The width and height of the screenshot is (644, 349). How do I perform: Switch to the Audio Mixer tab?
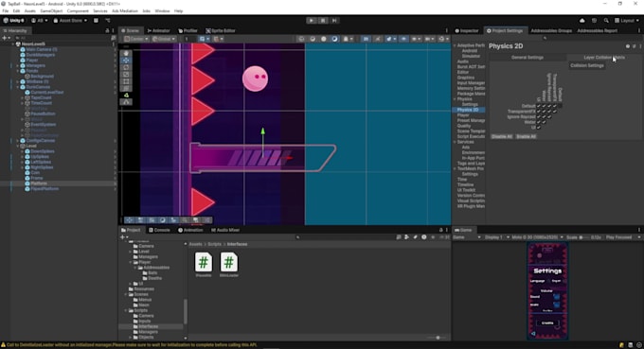(x=225, y=230)
